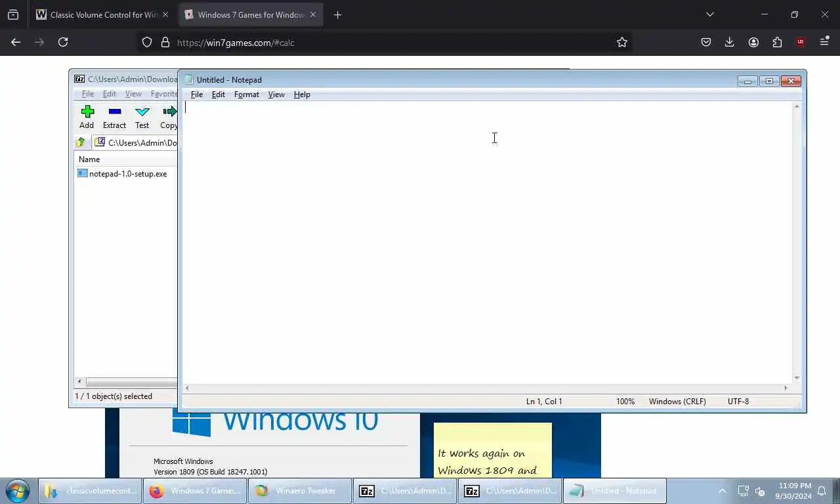This screenshot has width=840, height=504.
Task: Open a new Firefox tab
Action: pyautogui.click(x=337, y=14)
